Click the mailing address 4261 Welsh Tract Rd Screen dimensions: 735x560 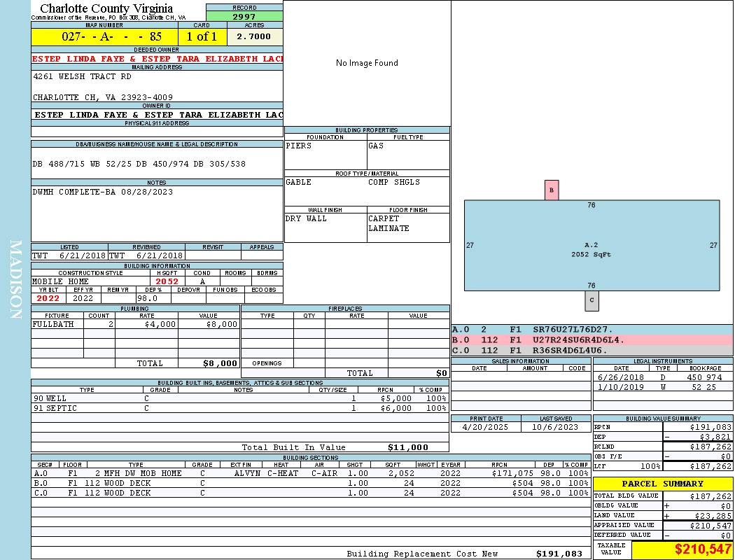point(82,76)
